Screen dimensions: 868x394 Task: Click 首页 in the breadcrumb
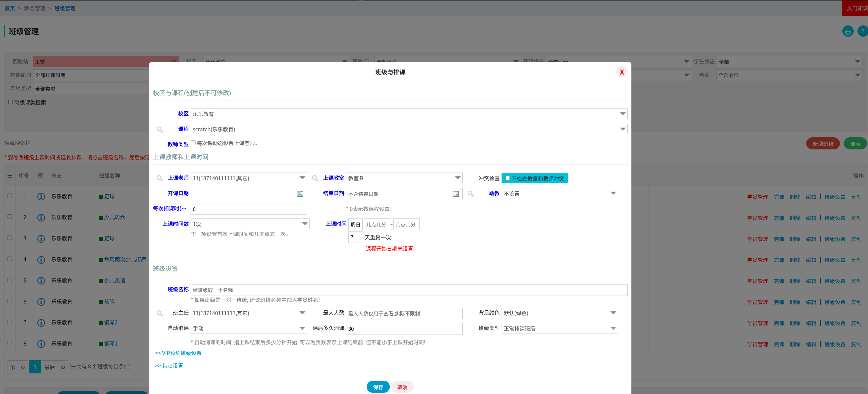10,9
